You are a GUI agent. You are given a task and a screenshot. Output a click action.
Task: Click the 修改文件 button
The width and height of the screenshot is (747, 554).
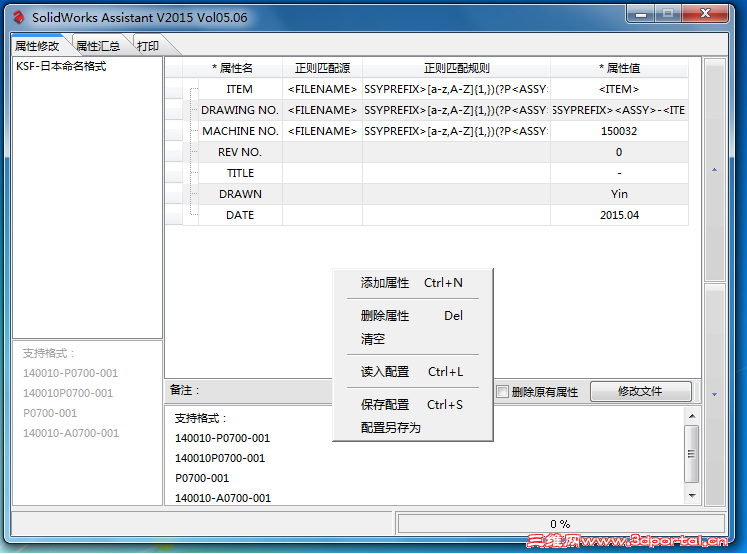[640, 392]
